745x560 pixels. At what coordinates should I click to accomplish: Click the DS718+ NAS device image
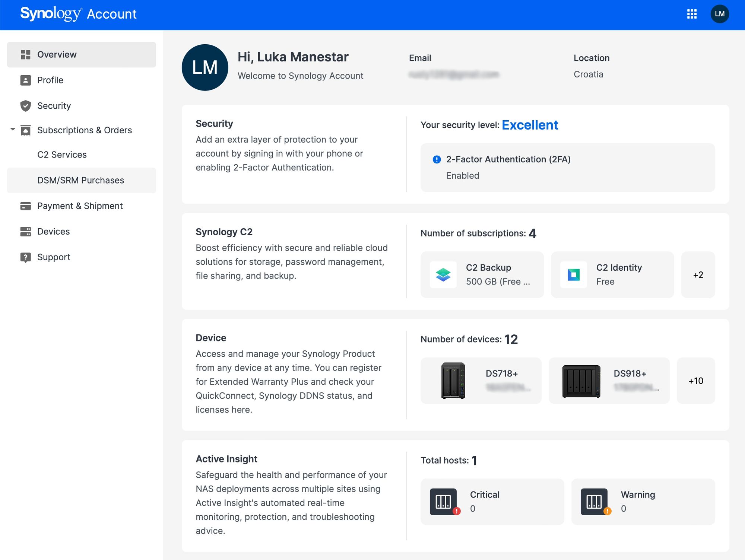[453, 381]
